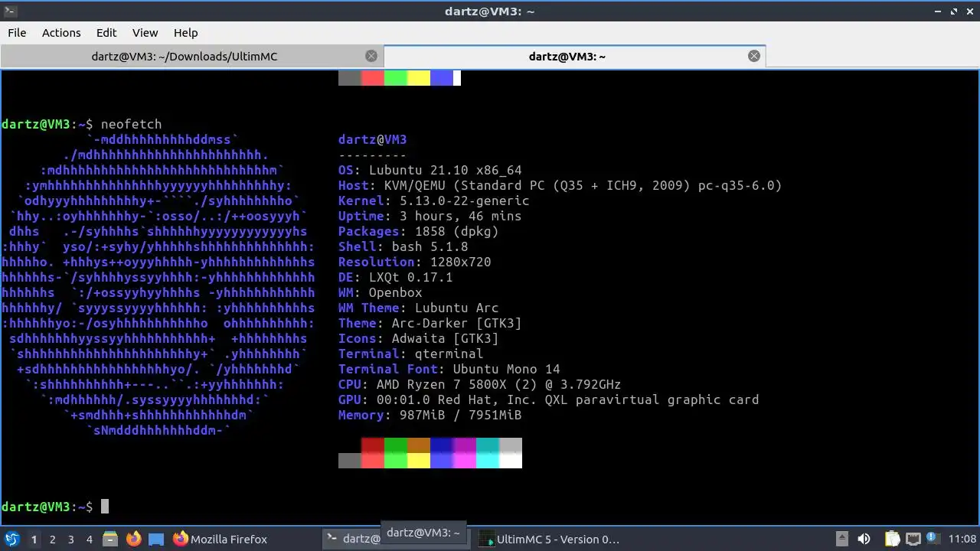Click the 'DE: LXQt 0.17.1' line
The height and width of the screenshot is (551, 980).
(x=395, y=277)
